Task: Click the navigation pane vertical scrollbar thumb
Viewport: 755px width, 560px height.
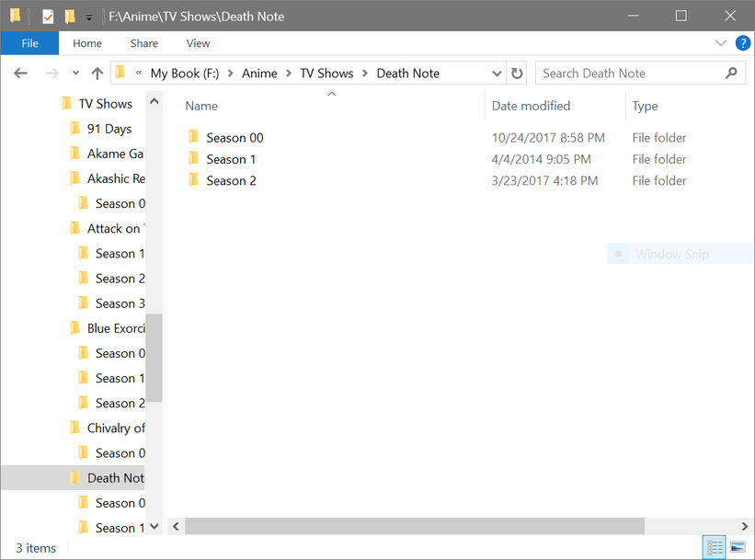Action: 154,358
